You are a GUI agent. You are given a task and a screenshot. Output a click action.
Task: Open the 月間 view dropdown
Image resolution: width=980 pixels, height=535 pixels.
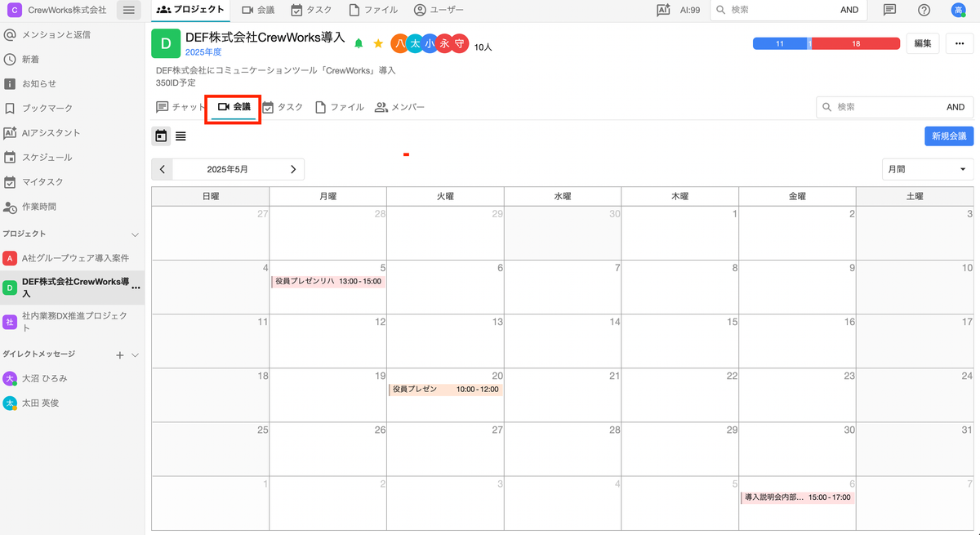[x=927, y=169]
